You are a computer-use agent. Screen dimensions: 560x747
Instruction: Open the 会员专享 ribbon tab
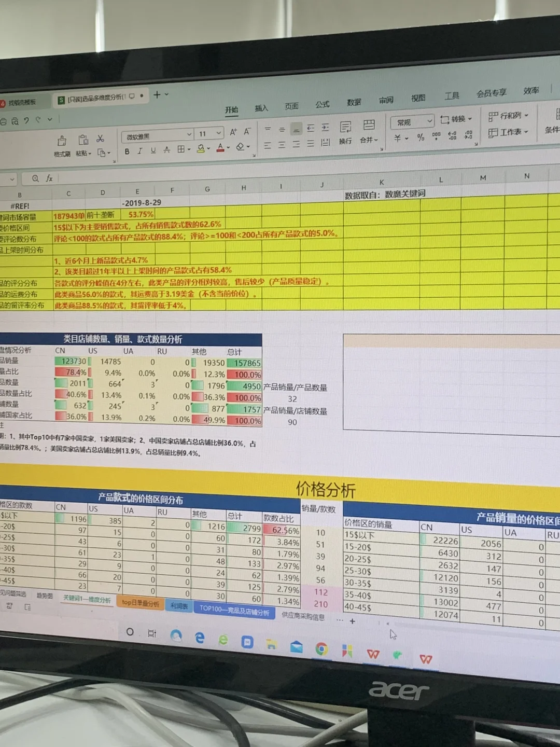tap(492, 93)
